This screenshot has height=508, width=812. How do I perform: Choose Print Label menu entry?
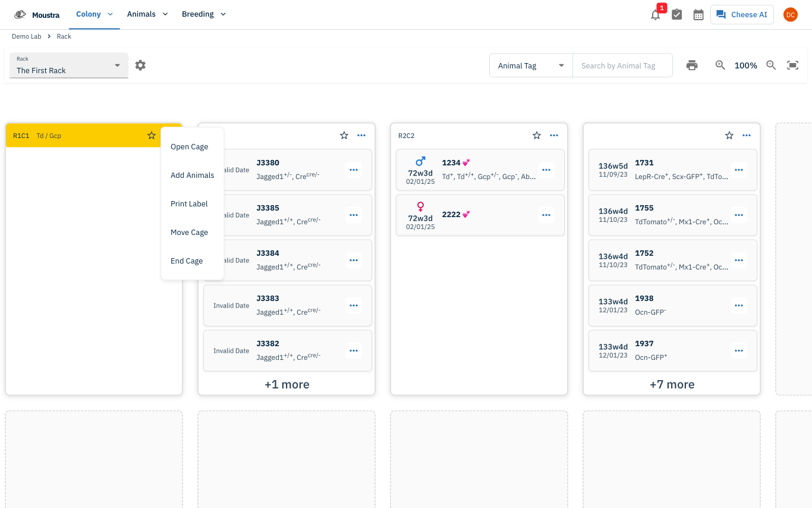[x=192, y=204]
